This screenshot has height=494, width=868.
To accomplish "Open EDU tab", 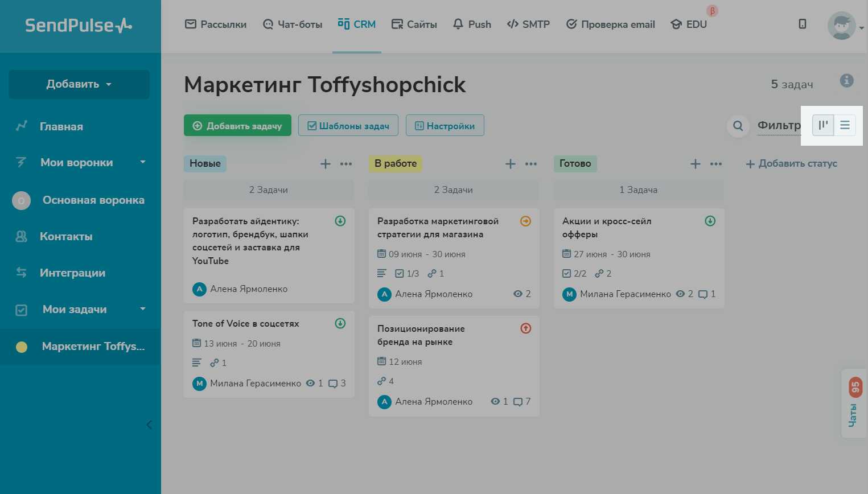I will click(x=689, y=24).
